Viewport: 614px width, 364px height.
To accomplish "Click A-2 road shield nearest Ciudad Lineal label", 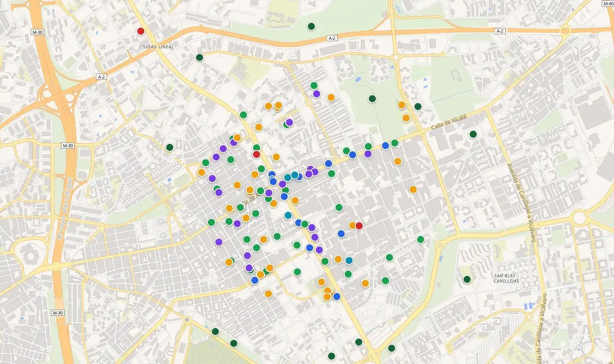I will 101,77.
